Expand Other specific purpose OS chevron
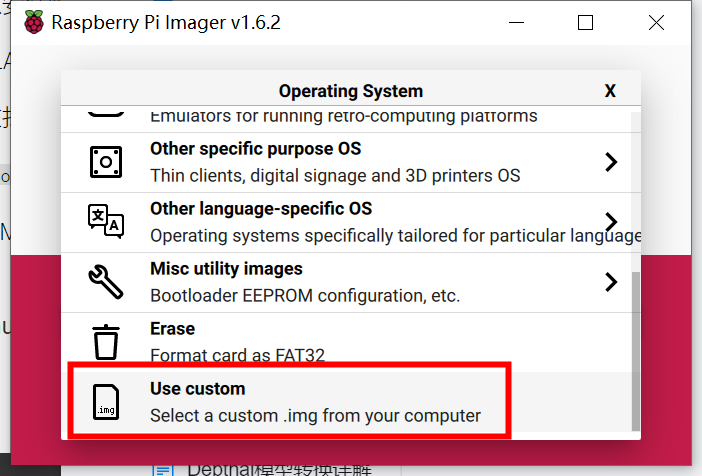Image resolution: width=702 pixels, height=476 pixels. pyautogui.click(x=611, y=162)
